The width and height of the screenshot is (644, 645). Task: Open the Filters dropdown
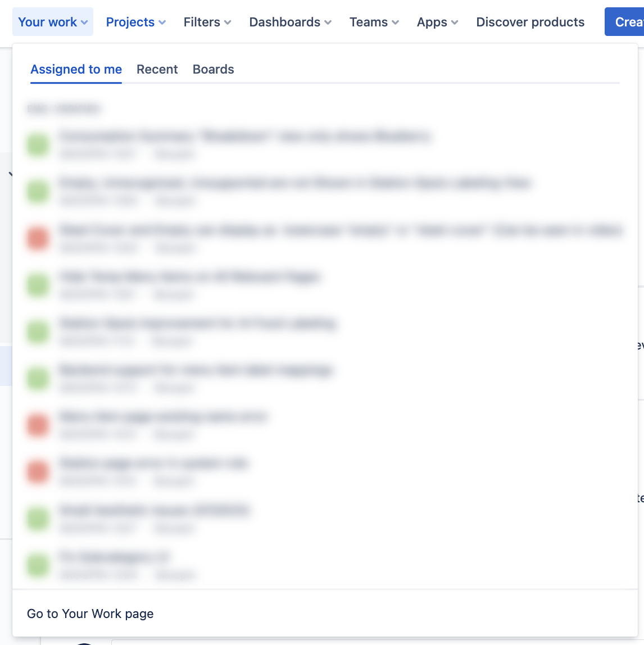(x=207, y=22)
